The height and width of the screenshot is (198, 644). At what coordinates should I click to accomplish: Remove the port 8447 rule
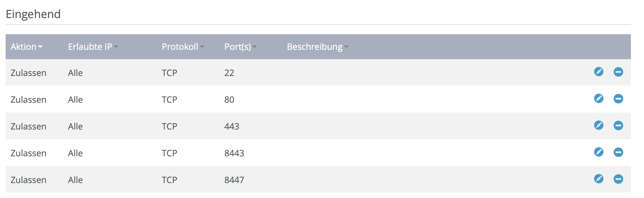(618, 179)
